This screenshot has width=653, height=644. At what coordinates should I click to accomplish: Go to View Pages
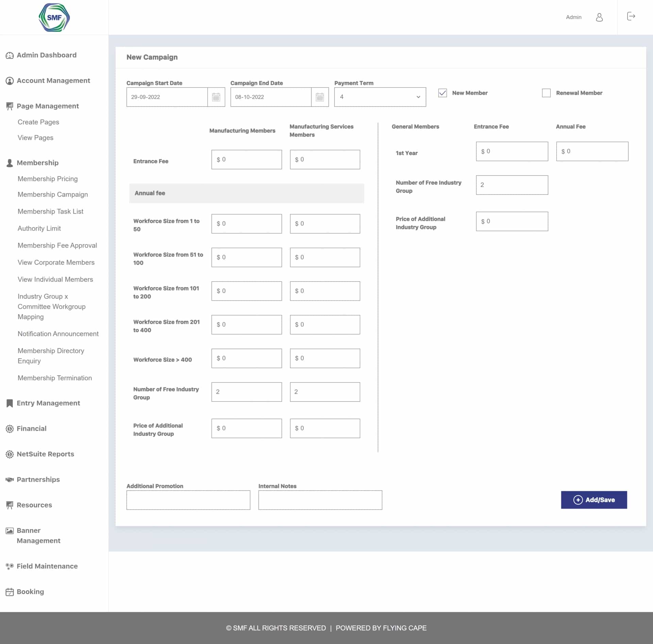pyautogui.click(x=35, y=138)
